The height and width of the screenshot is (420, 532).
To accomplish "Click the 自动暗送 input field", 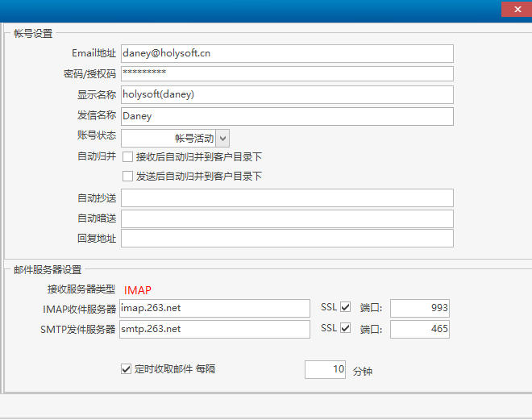I will coord(286,218).
